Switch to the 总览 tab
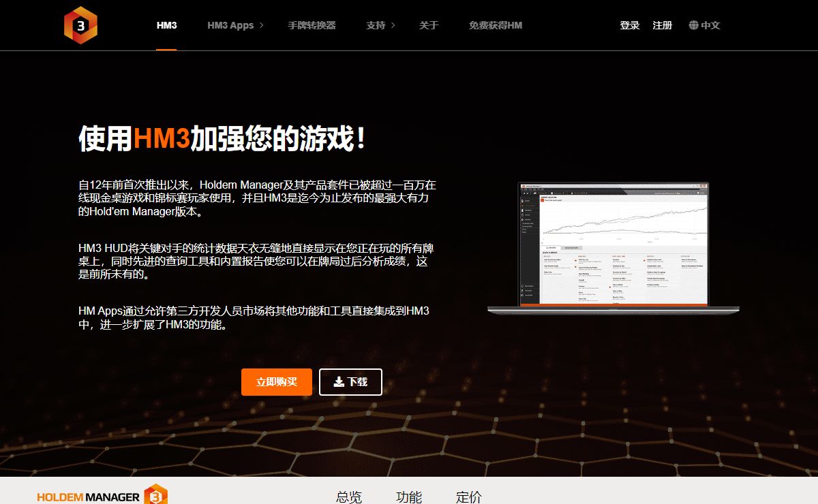818x504 pixels. [349, 497]
